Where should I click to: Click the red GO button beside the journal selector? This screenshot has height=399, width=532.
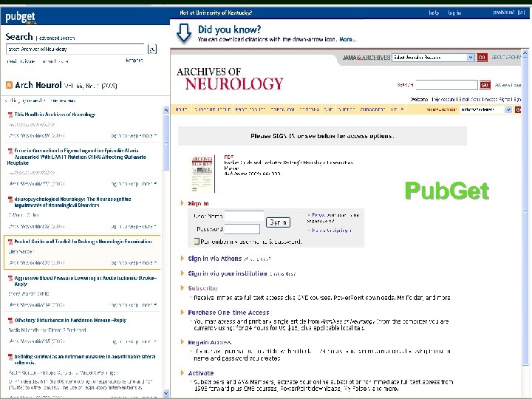point(482,58)
